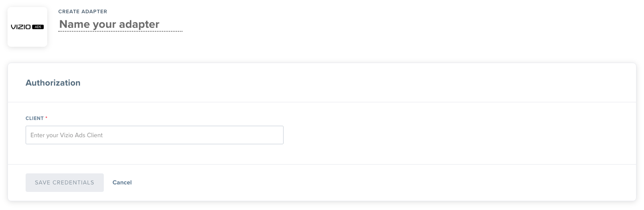Screen dimensions: 644x210
Task: Click the dotted underline under the adapter name
Action: coord(121,31)
